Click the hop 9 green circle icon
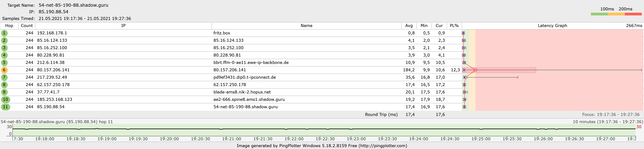 (4, 92)
